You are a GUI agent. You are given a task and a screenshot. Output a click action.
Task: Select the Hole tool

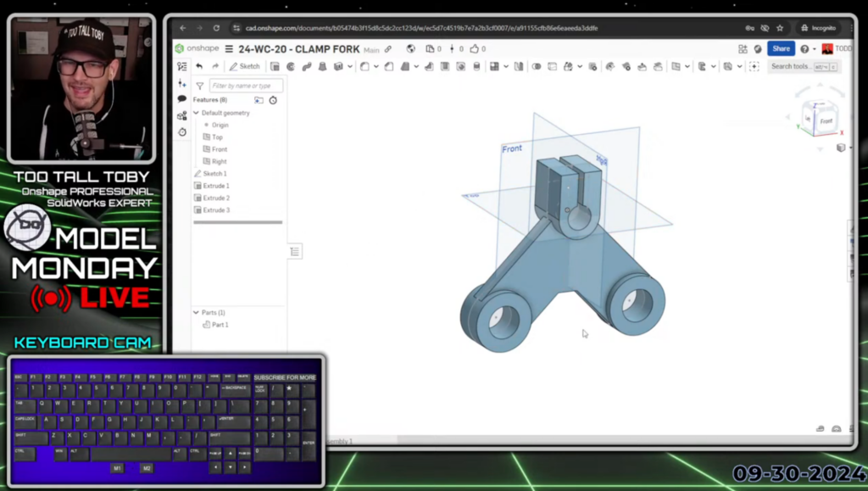pos(460,66)
